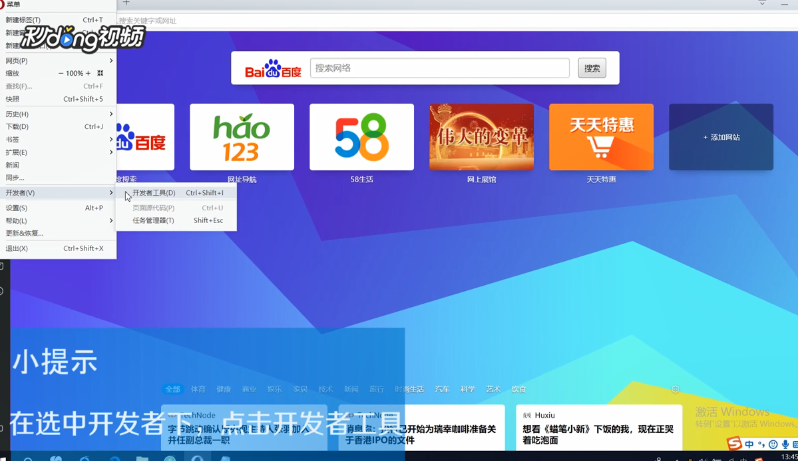The image size is (798, 461).
Task: Open 设置(S) from the menu
Action: pos(58,208)
